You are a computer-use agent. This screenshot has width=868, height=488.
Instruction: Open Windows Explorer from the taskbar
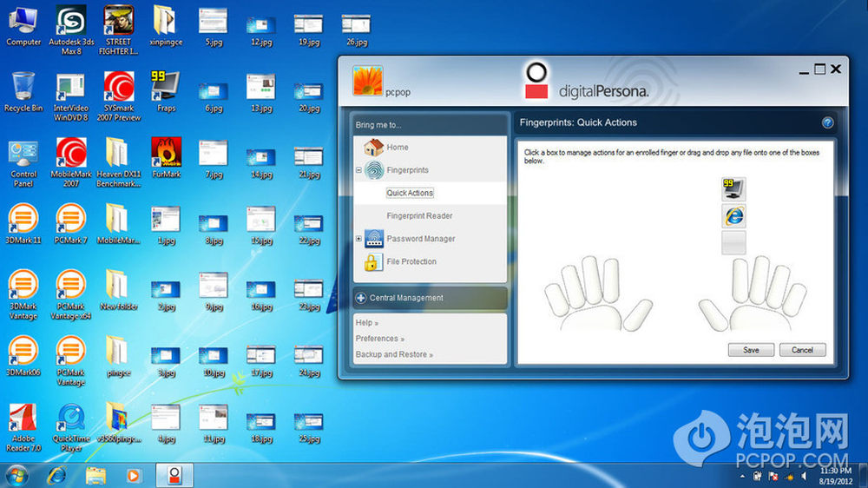point(95,476)
